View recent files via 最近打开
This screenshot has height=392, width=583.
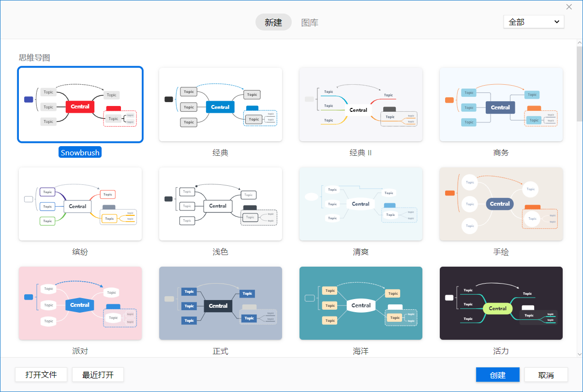98,374
